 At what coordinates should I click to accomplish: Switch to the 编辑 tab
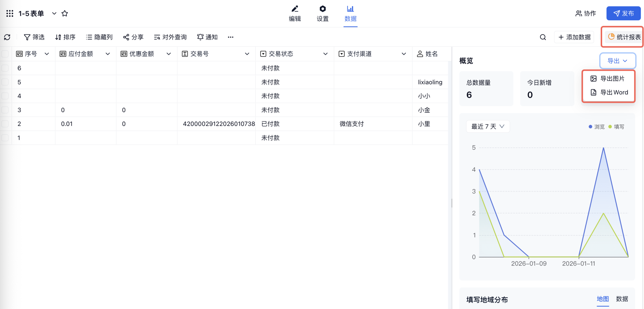pyautogui.click(x=295, y=14)
